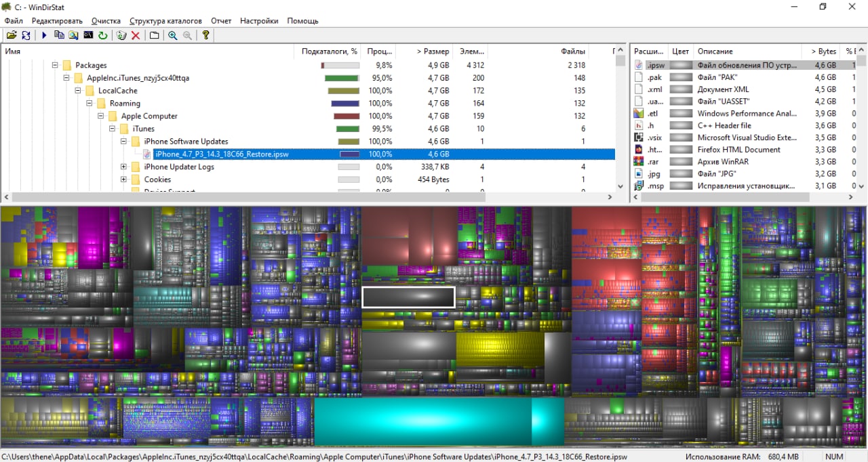Open the Помощь menu
Screen dimensions: 868x462
point(302,21)
